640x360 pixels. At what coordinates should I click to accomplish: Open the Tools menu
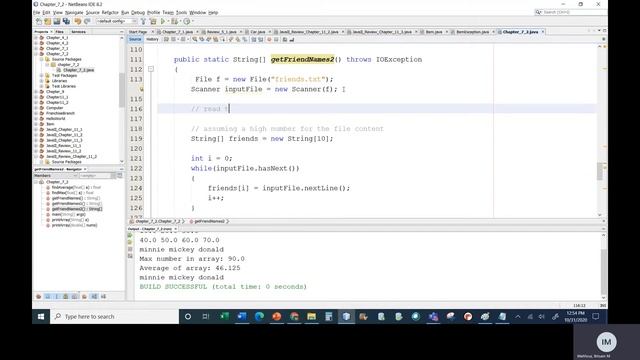[181, 13]
